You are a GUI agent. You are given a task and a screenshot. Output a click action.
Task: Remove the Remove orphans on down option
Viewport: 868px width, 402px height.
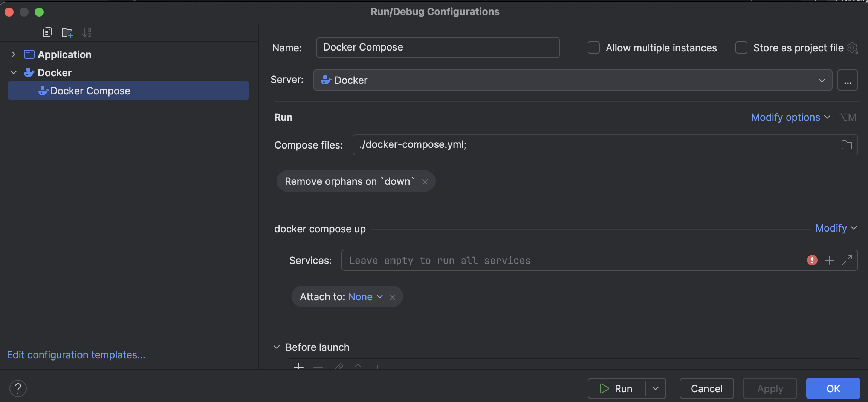pos(425,181)
